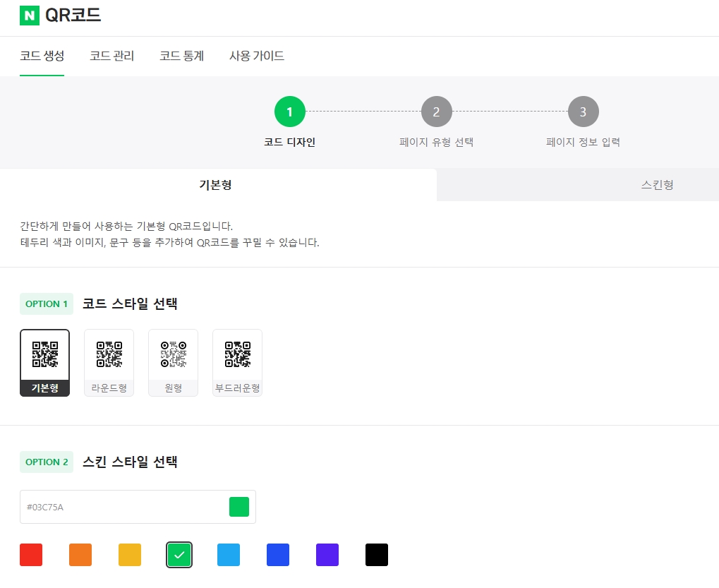This screenshot has width=719, height=588.
Task: Click the green Naver N logo
Action: pyautogui.click(x=30, y=16)
